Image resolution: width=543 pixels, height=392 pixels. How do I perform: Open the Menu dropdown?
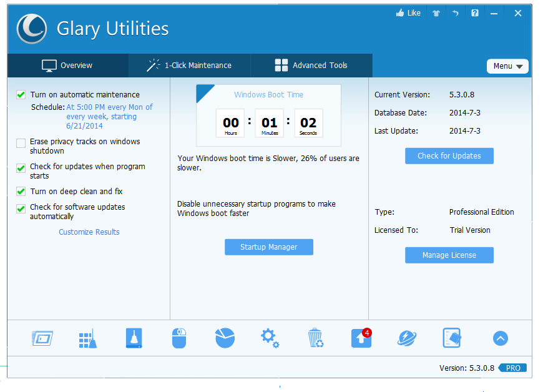pyautogui.click(x=507, y=66)
